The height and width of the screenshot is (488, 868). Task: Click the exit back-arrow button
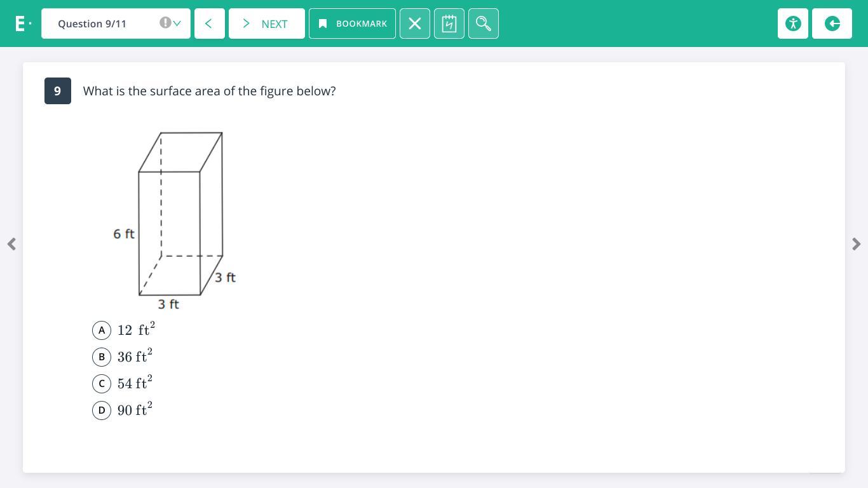[x=832, y=24]
